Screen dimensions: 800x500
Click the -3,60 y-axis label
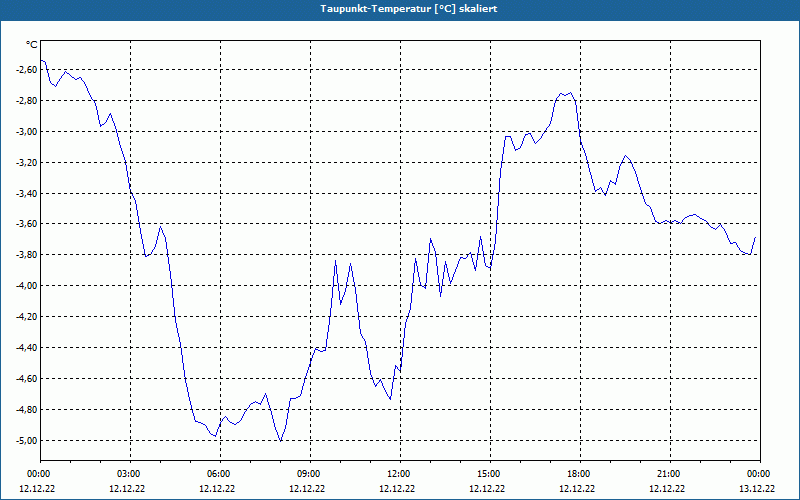pyautogui.click(x=27, y=223)
